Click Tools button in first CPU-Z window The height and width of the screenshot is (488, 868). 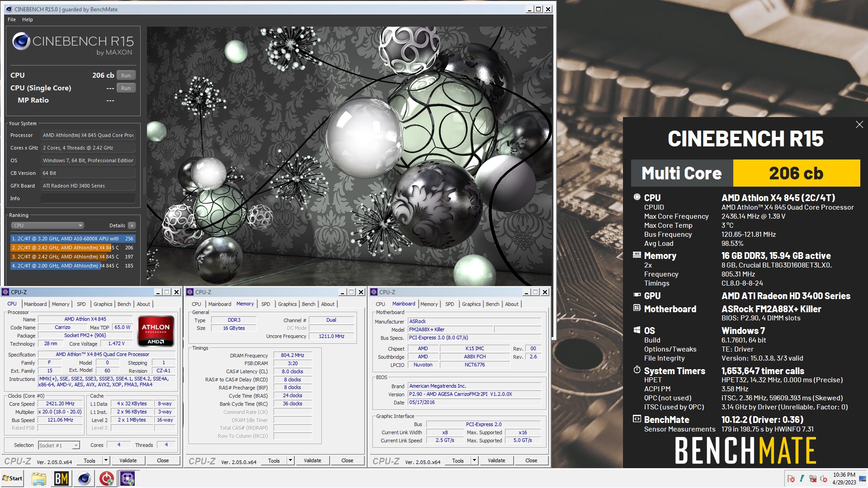pyautogui.click(x=90, y=460)
